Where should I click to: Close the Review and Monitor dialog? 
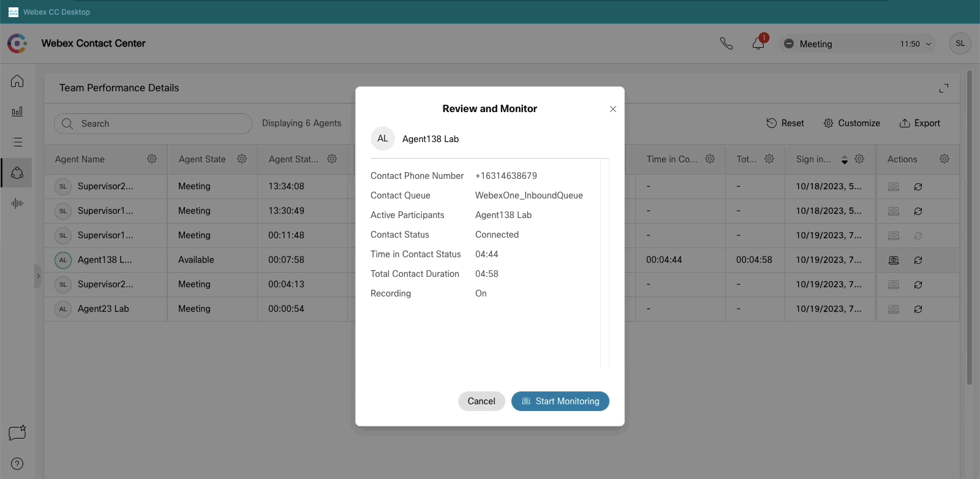612,109
